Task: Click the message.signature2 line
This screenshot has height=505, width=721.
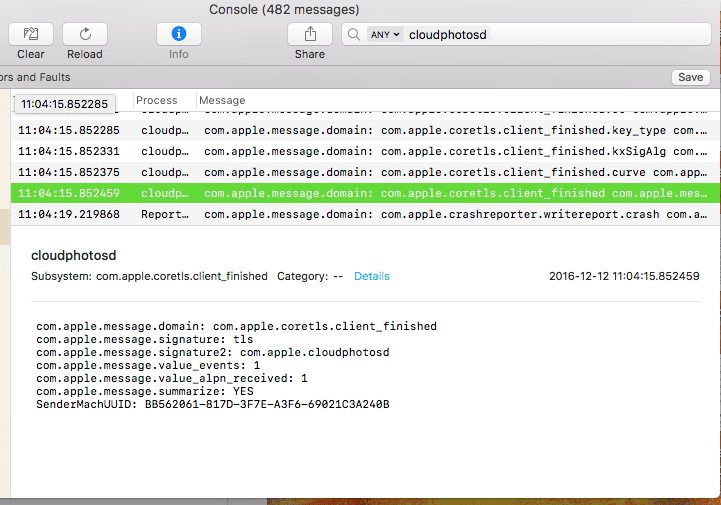Action: (x=212, y=352)
